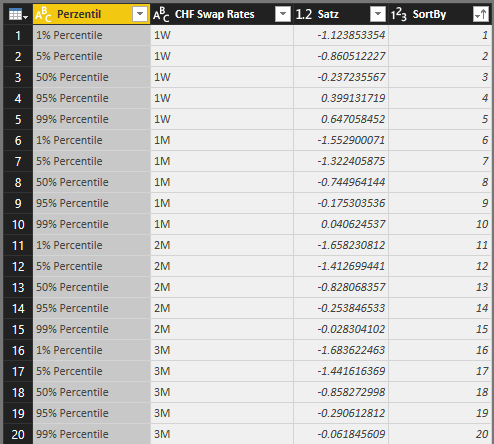The image size is (494, 444).
Task: Click the whole number type icon of SortBy
Action: (399, 15)
